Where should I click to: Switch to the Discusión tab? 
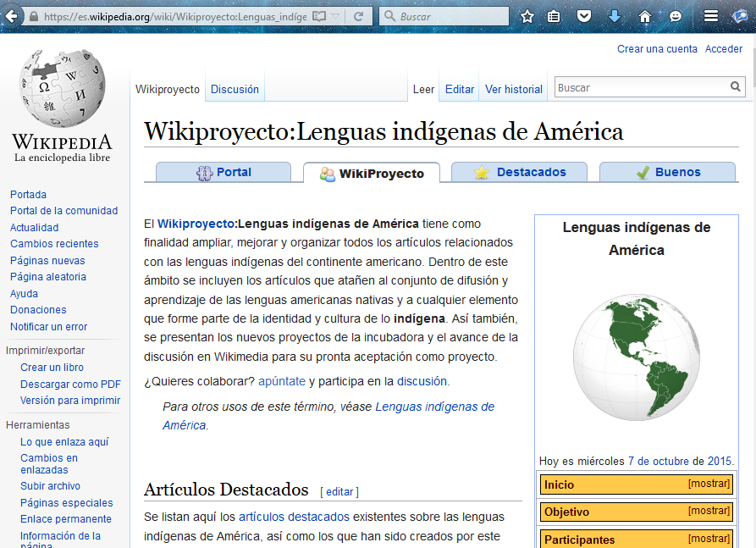click(235, 89)
